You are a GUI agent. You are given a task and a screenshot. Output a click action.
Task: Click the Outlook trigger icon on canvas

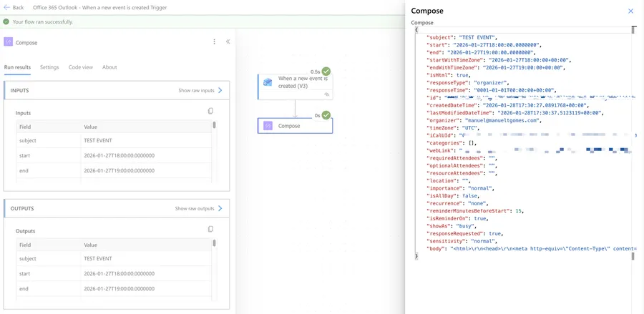pyautogui.click(x=268, y=82)
